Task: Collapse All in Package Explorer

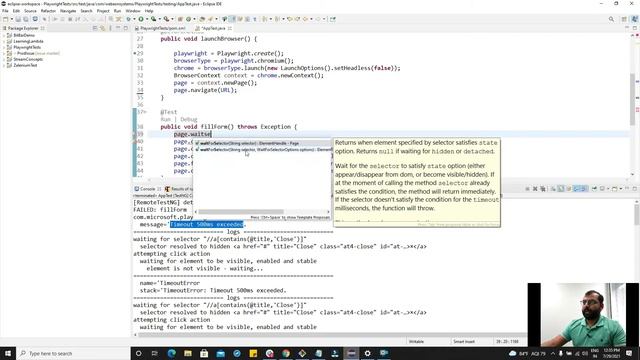Action: [95, 28]
